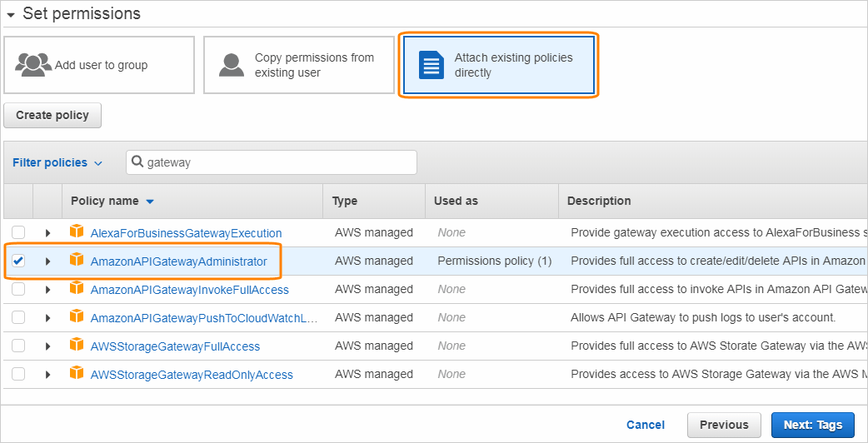Uncheck the AmazonAPIGatewayAdministrator policy checkbox
The width and height of the screenshot is (868, 443).
pos(18,261)
